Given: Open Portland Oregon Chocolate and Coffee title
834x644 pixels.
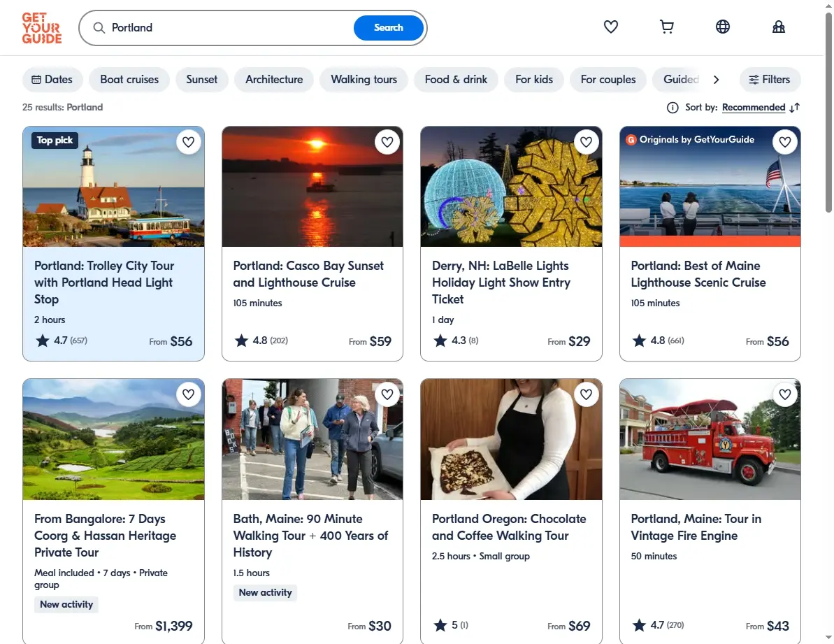Looking at the screenshot, I should (x=509, y=527).
